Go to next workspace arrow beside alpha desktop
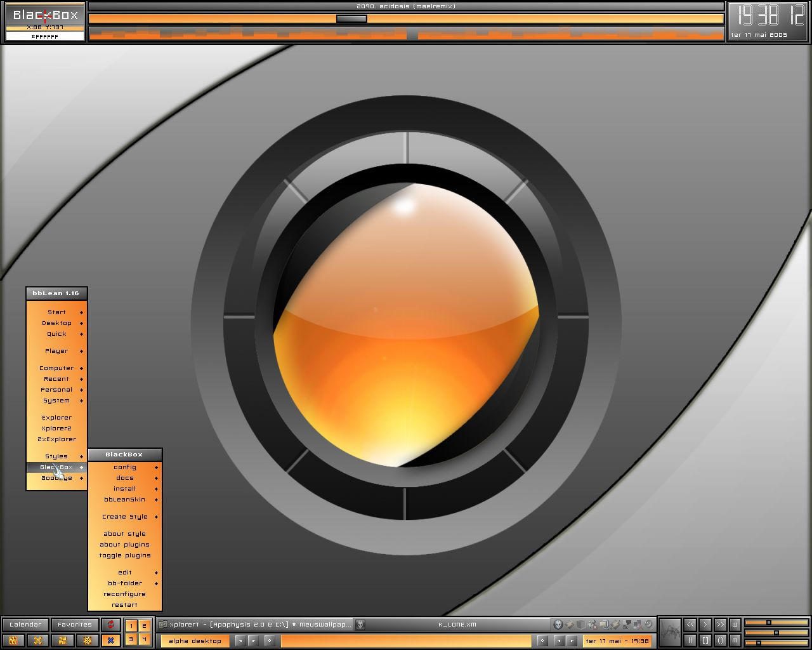The height and width of the screenshot is (650, 812). [252, 640]
